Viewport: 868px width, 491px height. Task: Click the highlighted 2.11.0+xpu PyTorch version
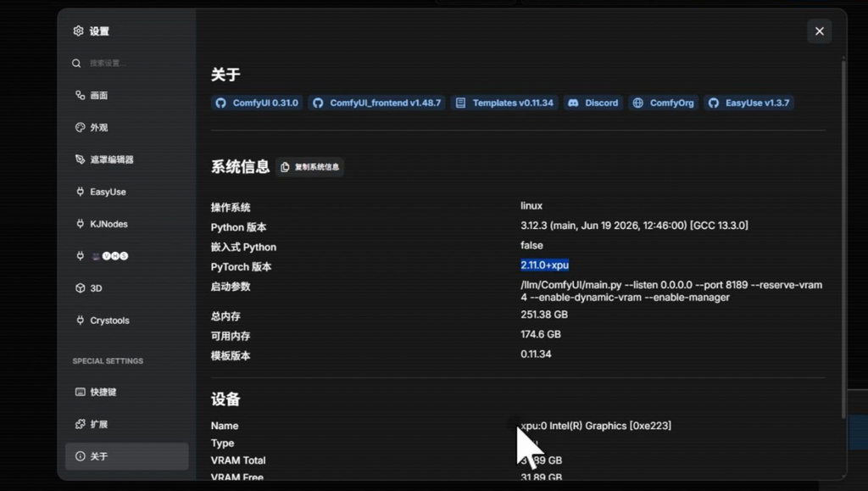pos(545,265)
